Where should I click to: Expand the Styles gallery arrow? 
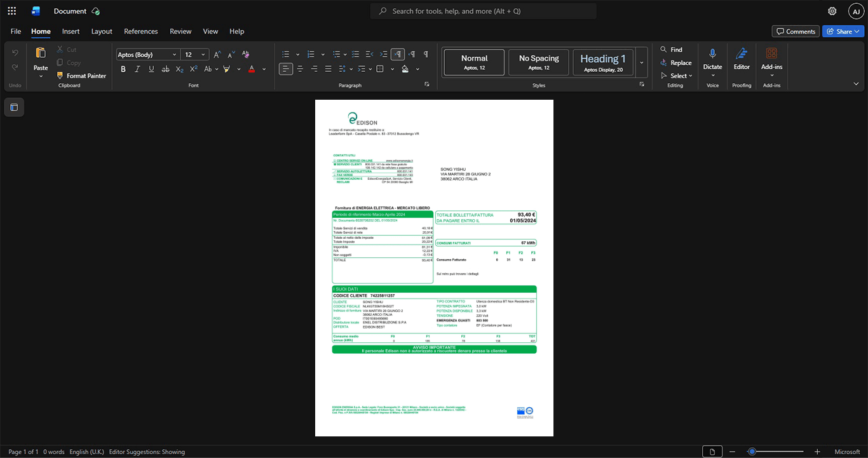(642, 63)
